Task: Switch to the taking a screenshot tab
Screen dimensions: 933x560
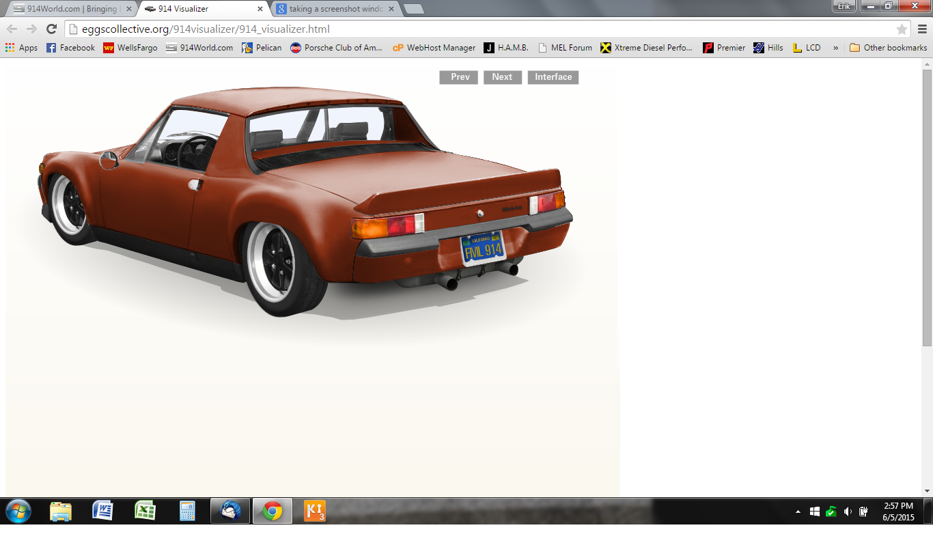Action: [x=335, y=9]
